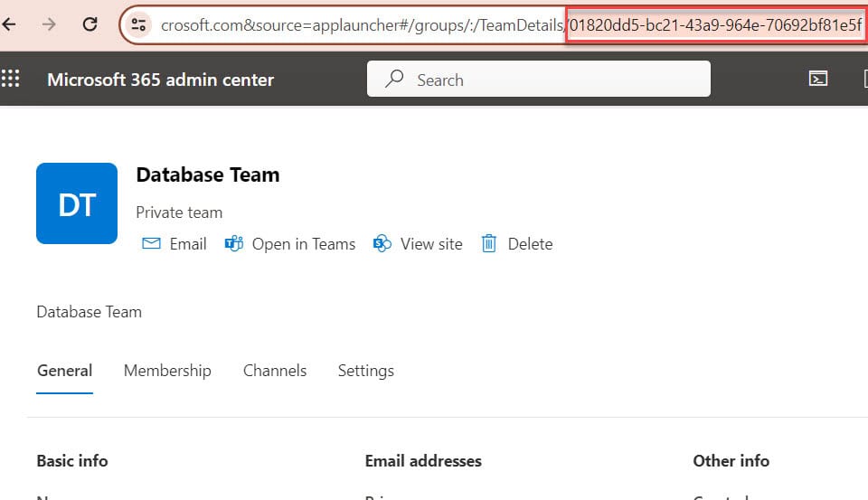Click the Email action link
The image size is (868, 500).
[x=188, y=244]
